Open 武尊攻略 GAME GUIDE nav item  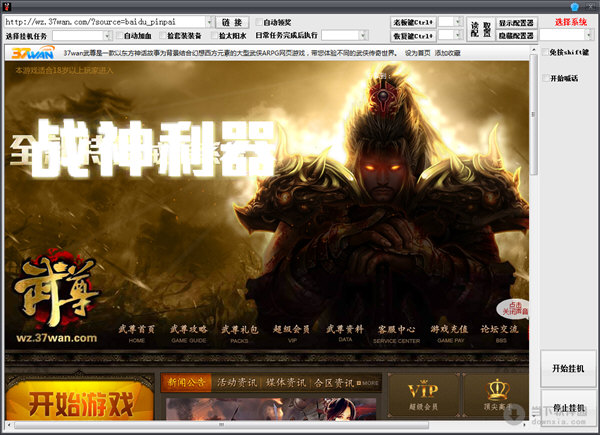[189, 333]
